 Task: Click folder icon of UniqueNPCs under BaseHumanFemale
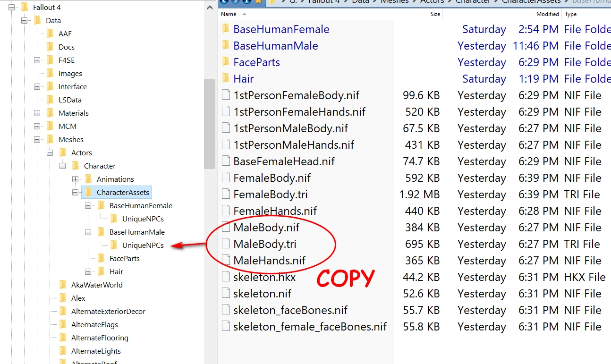pyautogui.click(x=114, y=219)
